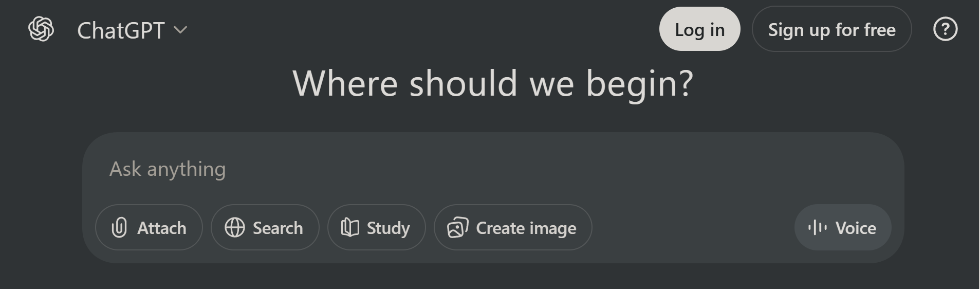Click the 'Where should we begin?' heading
The image size is (980, 289).
click(493, 83)
